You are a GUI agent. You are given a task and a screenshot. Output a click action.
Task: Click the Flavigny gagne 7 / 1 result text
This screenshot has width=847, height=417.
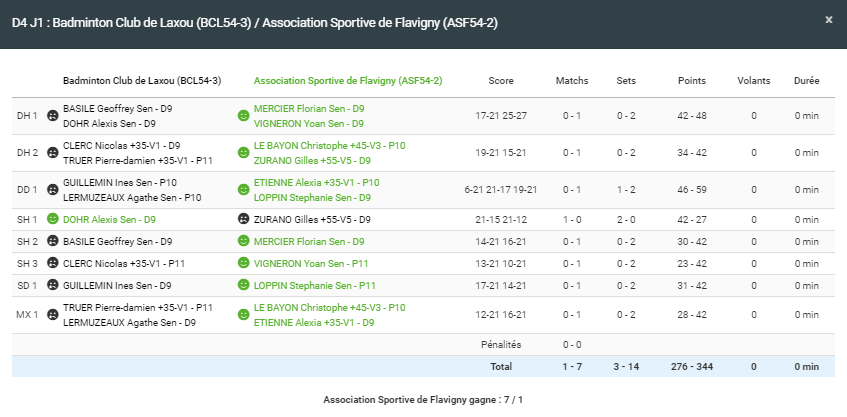[x=423, y=400]
